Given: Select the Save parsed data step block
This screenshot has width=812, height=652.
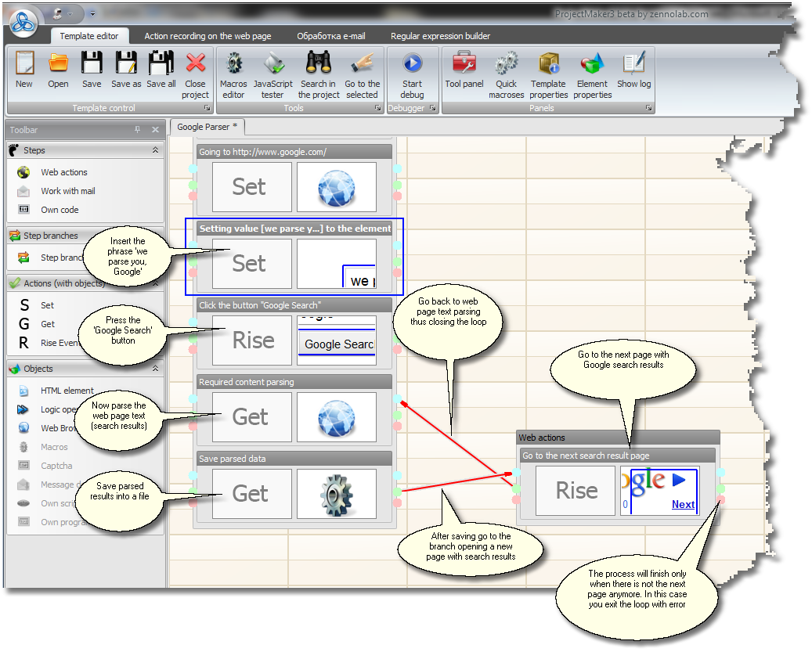Looking at the screenshot, I should (294, 459).
